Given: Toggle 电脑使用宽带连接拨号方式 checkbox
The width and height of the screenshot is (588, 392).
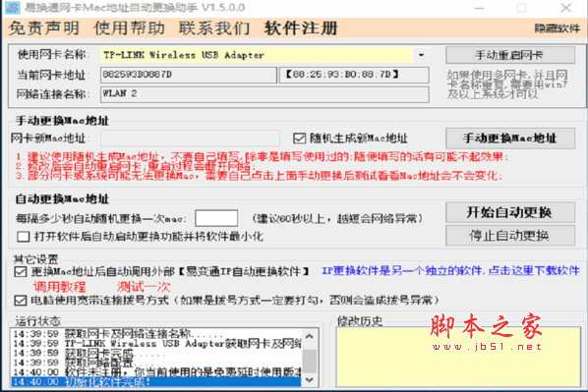Looking at the screenshot, I should pyautogui.click(x=21, y=301).
